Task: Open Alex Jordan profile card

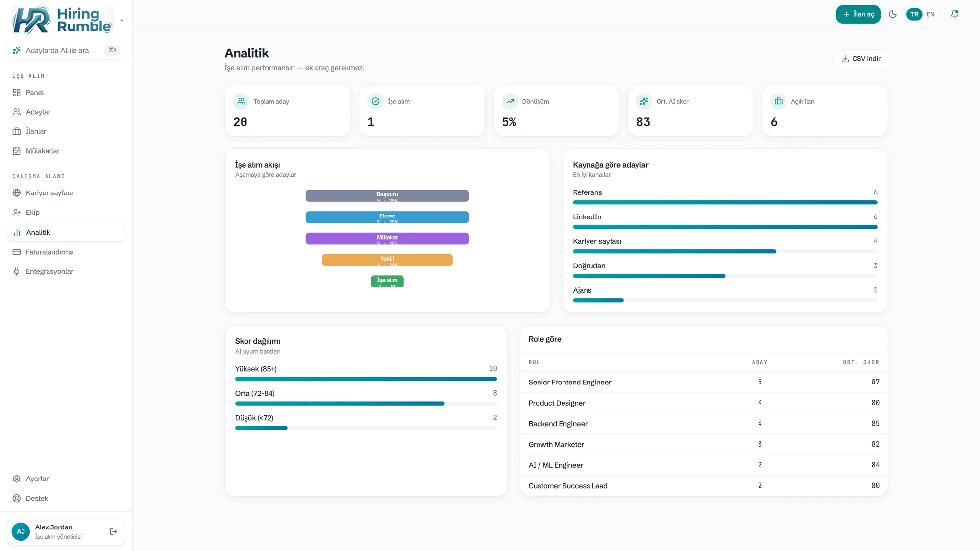Action: point(66,531)
